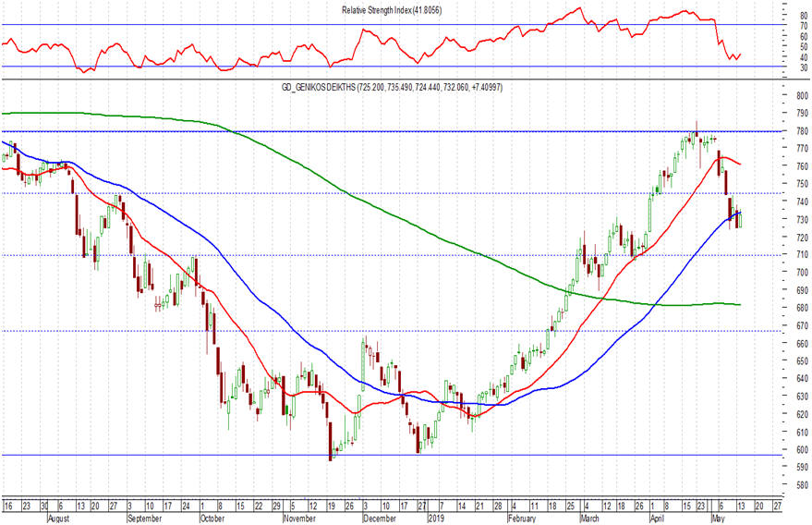Screen dimensions: 812x525
Task: Click the RSI axis label 80
Action: point(804,16)
